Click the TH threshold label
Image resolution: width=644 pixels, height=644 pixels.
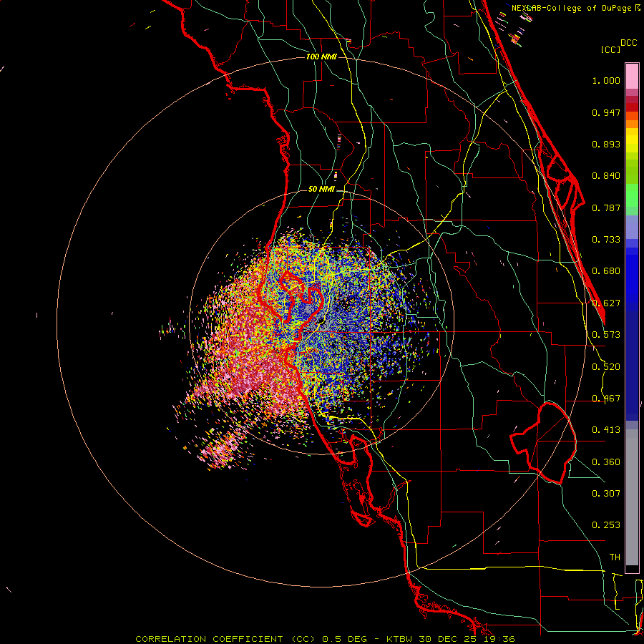pyautogui.click(x=615, y=557)
